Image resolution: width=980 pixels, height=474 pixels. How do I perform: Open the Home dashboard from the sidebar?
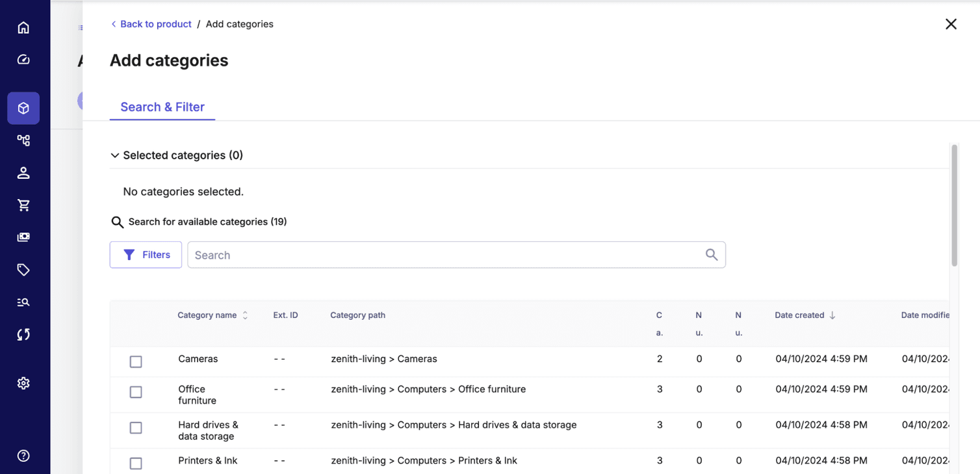click(x=23, y=27)
